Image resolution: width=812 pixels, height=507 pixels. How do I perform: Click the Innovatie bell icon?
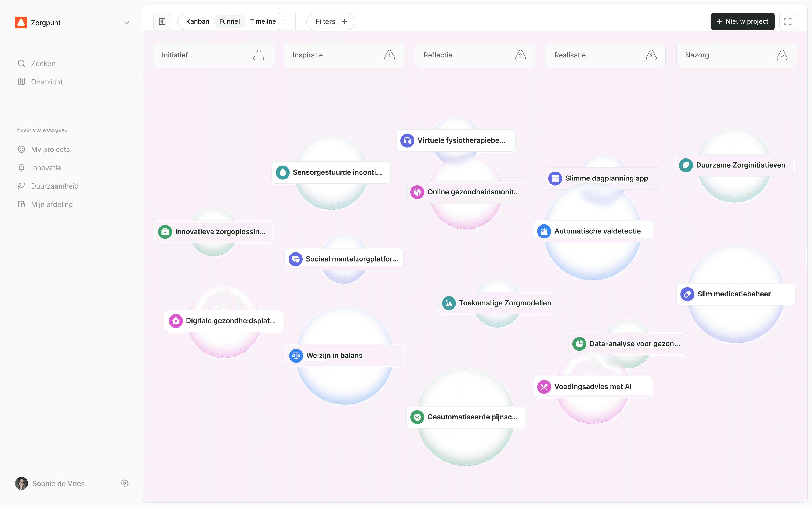click(x=21, y=168)
